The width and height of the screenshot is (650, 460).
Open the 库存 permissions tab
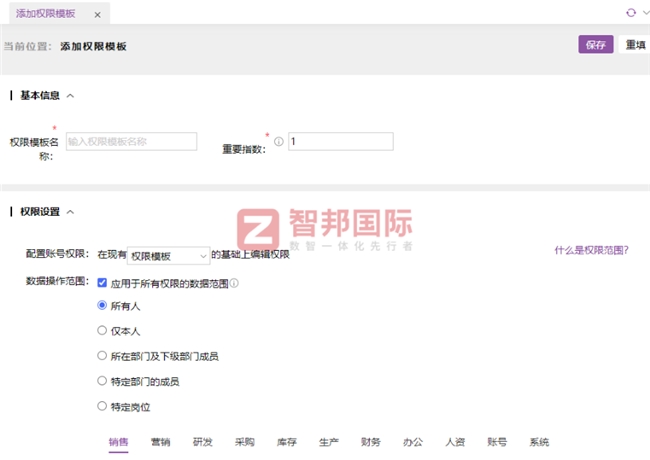point(286,441)
